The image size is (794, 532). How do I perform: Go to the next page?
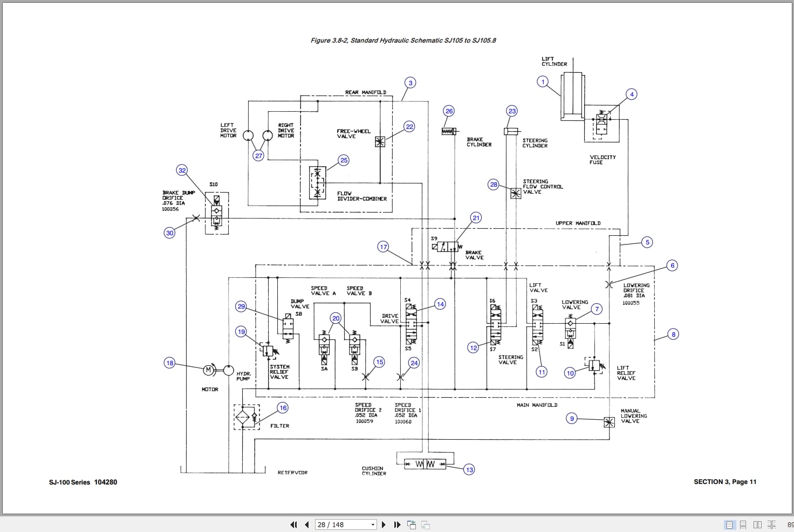[x=384, y=524]
